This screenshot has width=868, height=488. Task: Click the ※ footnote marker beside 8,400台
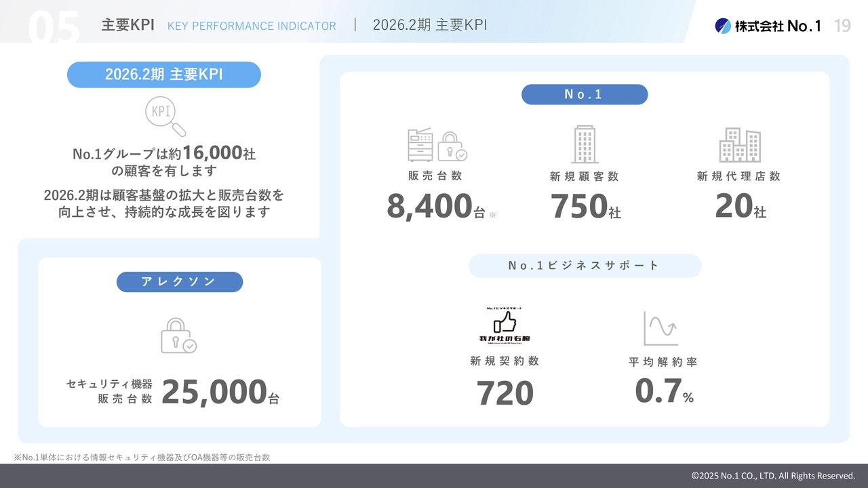coord(493,214)
